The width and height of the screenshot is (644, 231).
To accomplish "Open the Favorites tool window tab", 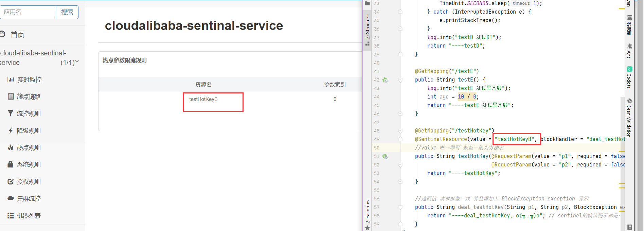I will coord(368,211).
